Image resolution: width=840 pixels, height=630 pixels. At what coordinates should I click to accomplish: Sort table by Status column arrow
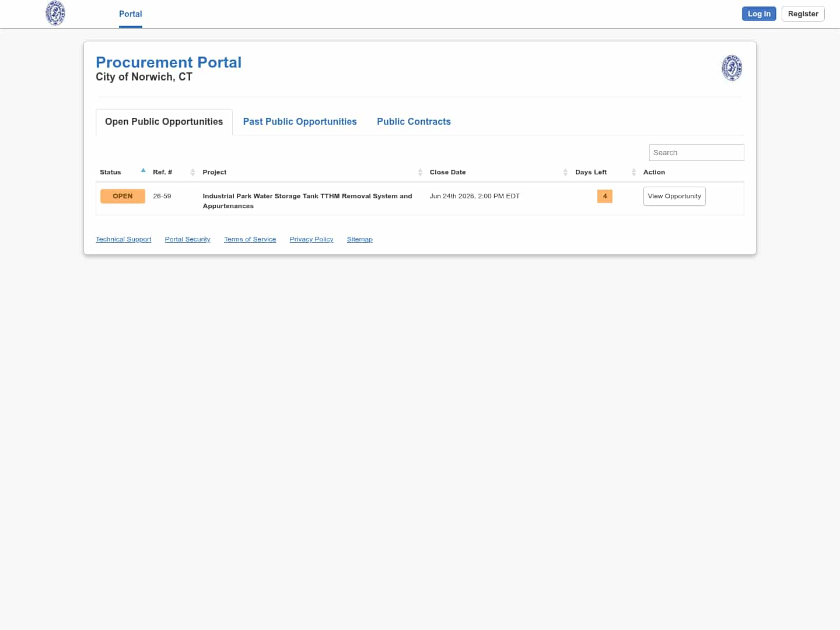(x=143, y=171)
